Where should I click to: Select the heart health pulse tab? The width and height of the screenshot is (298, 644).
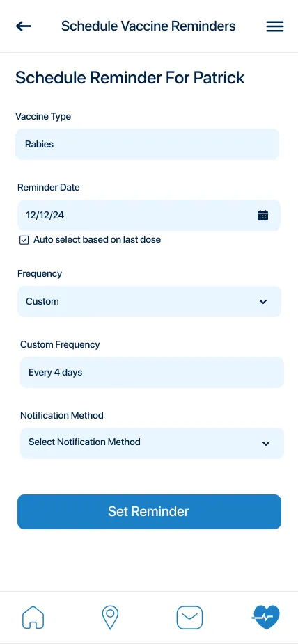click(x=266, y=618)
